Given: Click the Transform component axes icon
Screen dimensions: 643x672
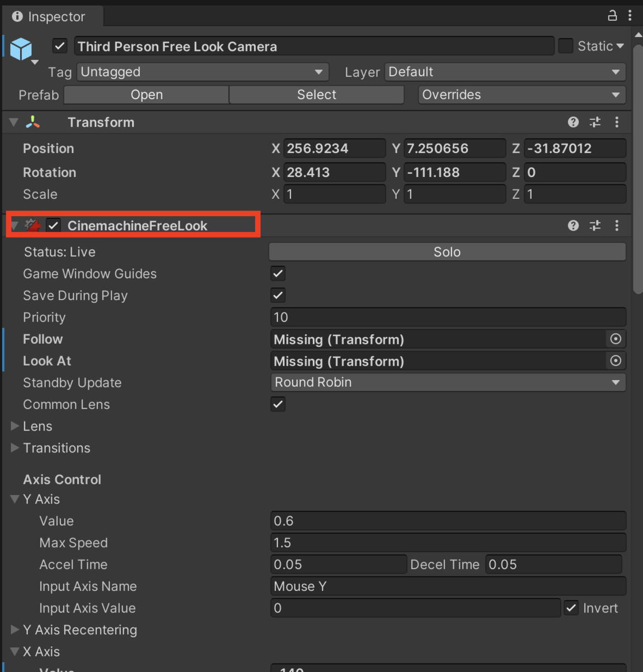Looking at the screenshot, I should pyautogui.click(x=33, y=122).
